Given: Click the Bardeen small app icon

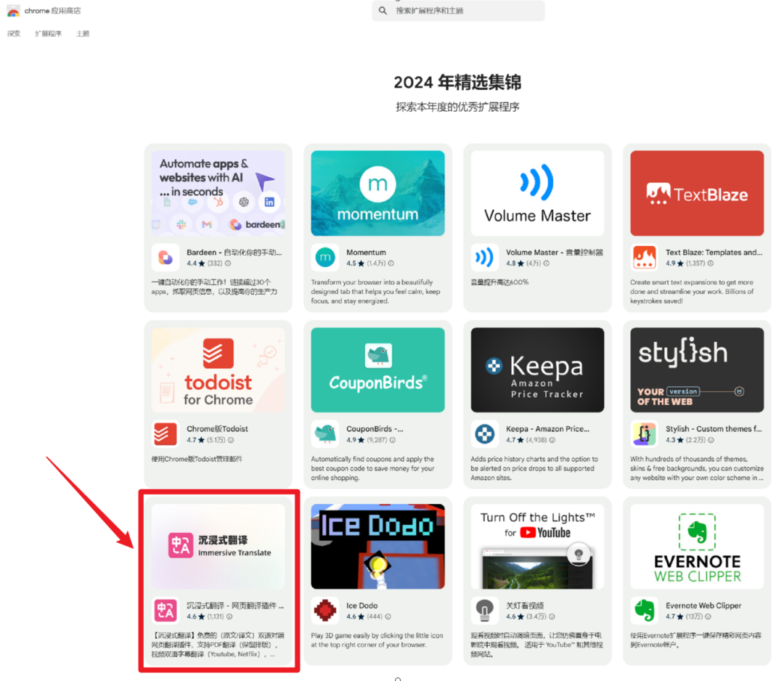Looking at the screenshot, I should click(x=166, y=257).
